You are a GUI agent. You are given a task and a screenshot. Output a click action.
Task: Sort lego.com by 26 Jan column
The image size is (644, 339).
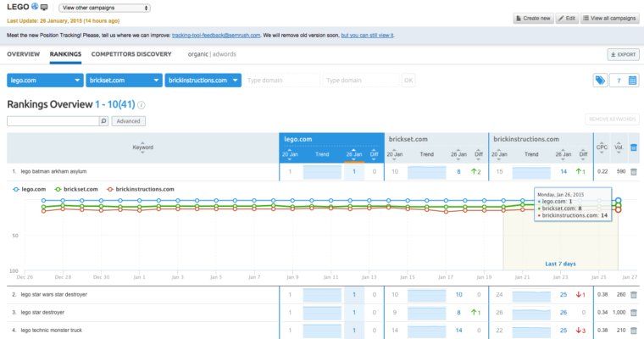point(353,154)
